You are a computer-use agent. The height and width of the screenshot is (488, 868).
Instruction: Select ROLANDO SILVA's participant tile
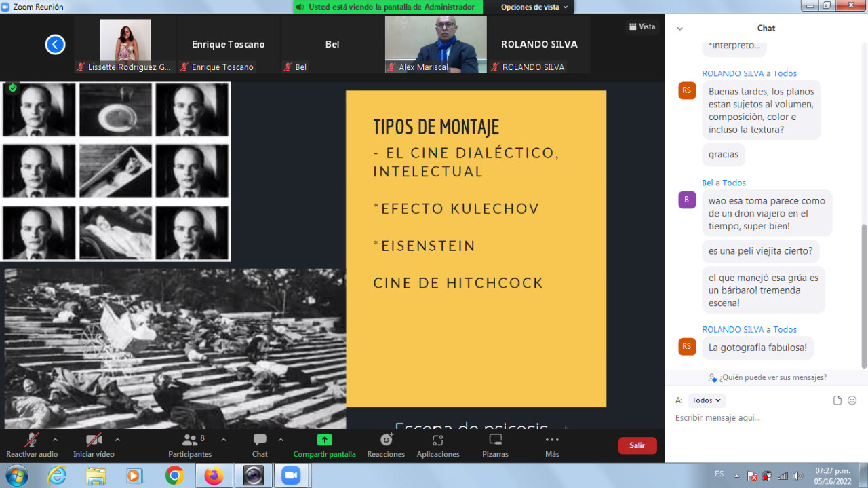[539, 45]
